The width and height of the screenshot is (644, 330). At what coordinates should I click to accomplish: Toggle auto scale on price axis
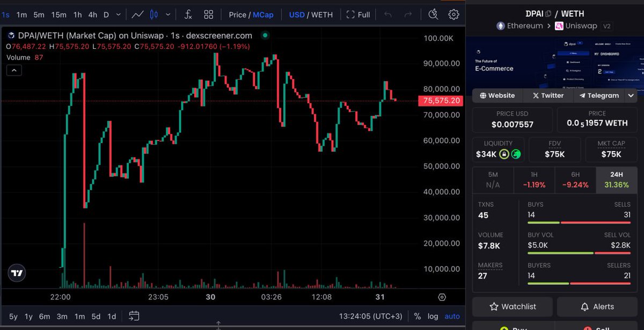point(452,316)
